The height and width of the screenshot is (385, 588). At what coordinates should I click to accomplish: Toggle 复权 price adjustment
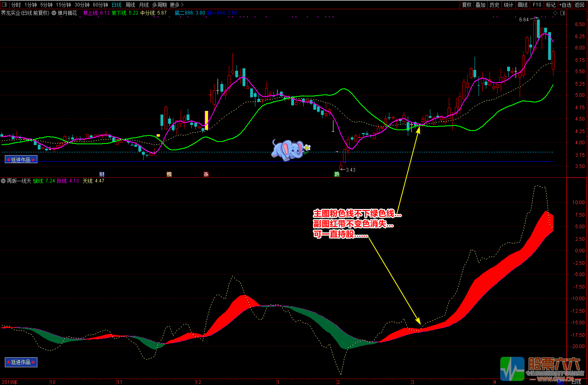467,5
